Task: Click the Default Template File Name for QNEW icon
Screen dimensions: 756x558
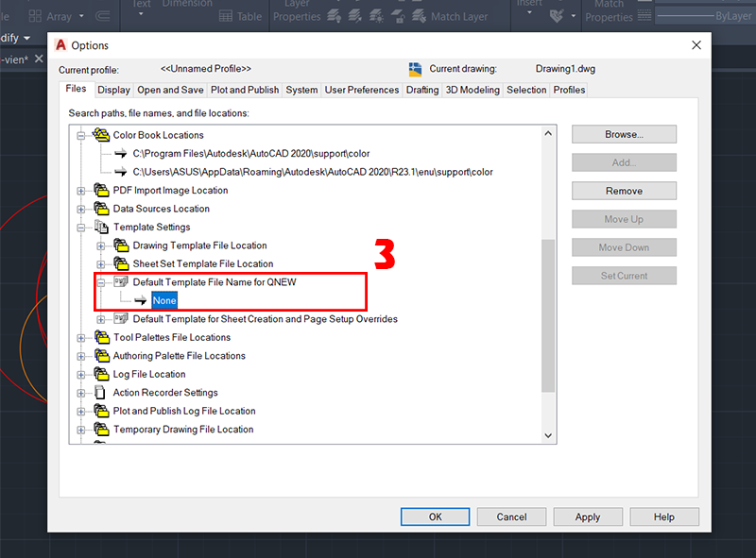Action: click(x=121, y=282)
